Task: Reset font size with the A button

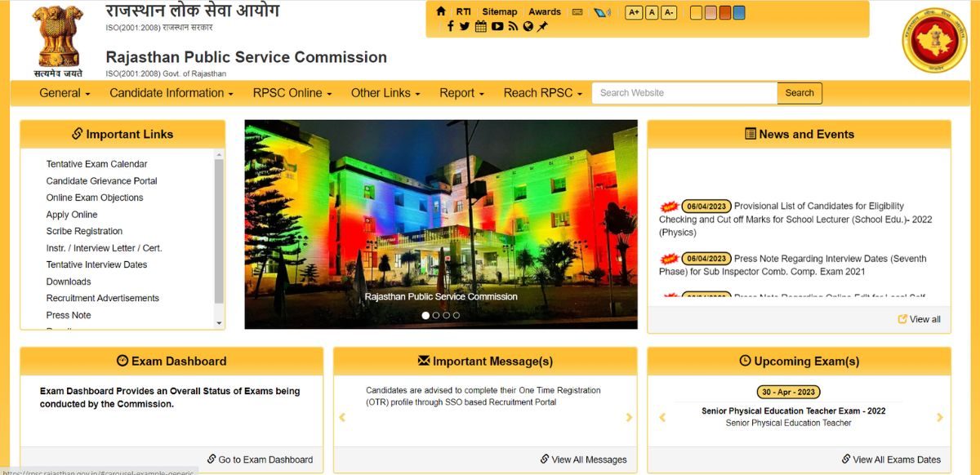Action: click(652, 12)
